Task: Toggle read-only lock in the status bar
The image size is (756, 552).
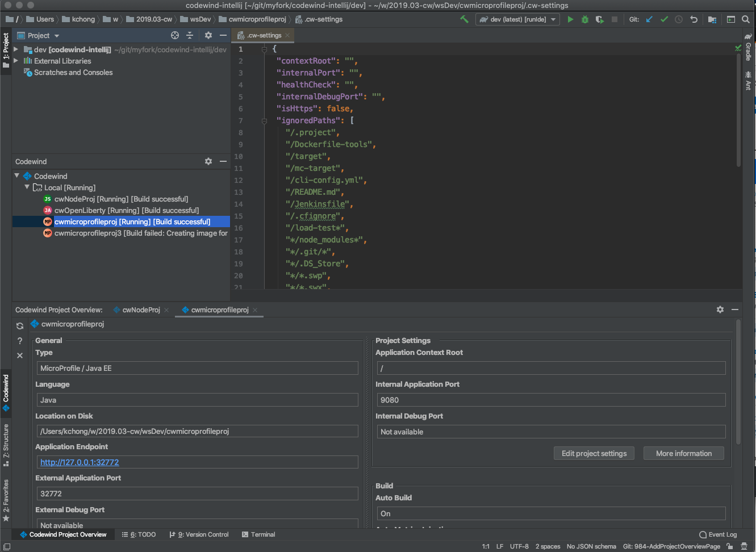Action: click(730, 546)
